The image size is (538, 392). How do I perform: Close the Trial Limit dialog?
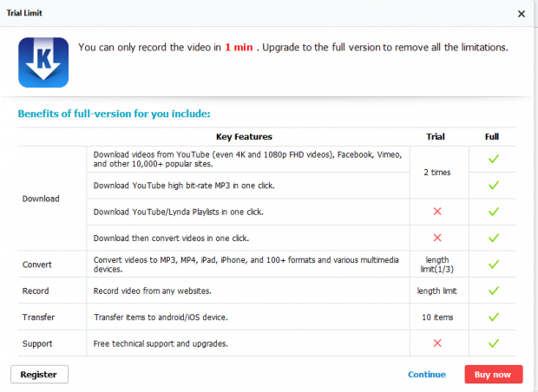521,14
